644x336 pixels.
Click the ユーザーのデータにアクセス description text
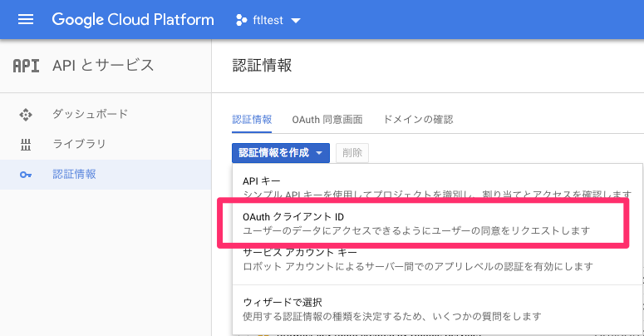point(416,230)
